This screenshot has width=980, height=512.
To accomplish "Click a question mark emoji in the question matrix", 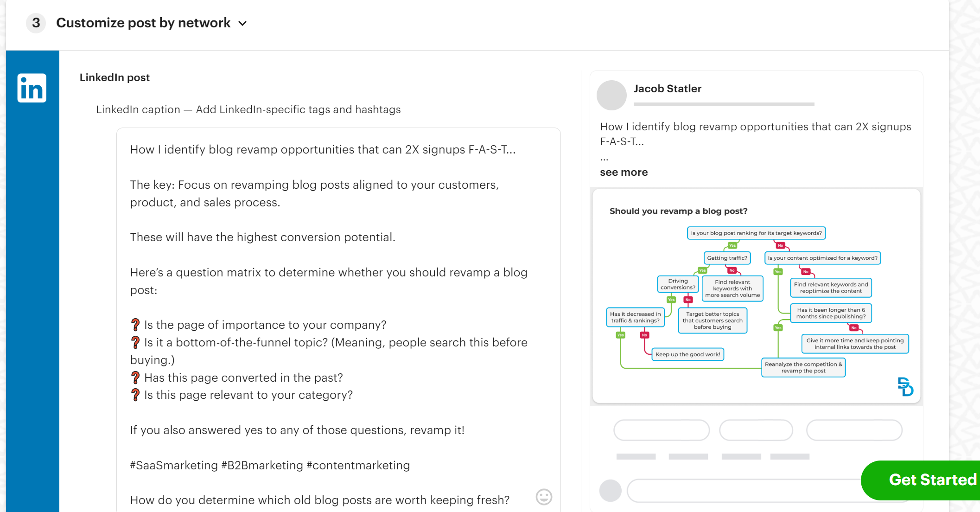I will [135, 325].
